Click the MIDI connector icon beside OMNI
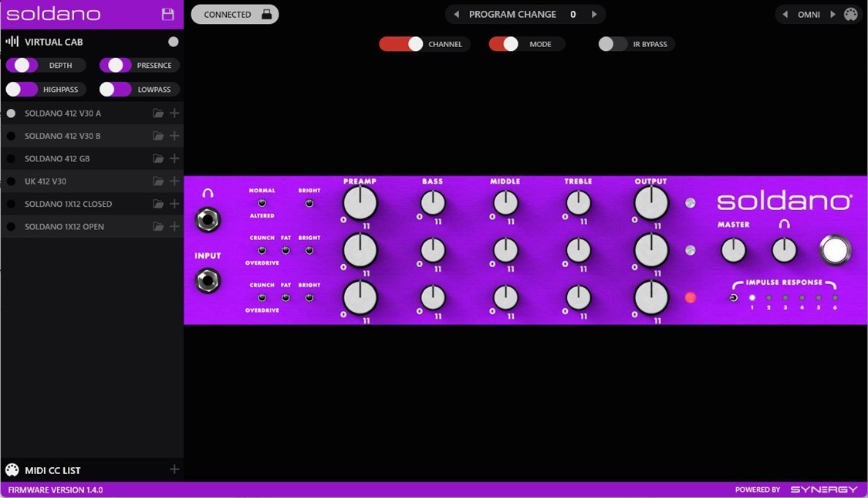868x498 pixels. coord(850,14)
